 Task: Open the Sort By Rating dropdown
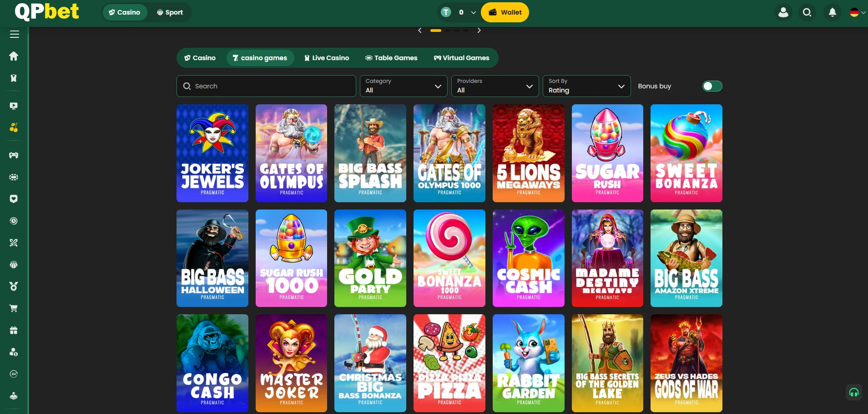(x=587, y=86)
